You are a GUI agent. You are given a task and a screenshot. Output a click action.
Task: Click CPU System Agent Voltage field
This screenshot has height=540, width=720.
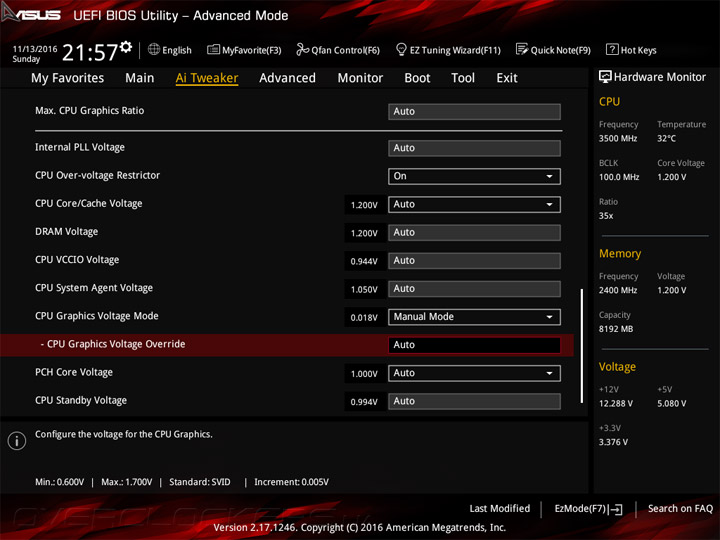474,289
